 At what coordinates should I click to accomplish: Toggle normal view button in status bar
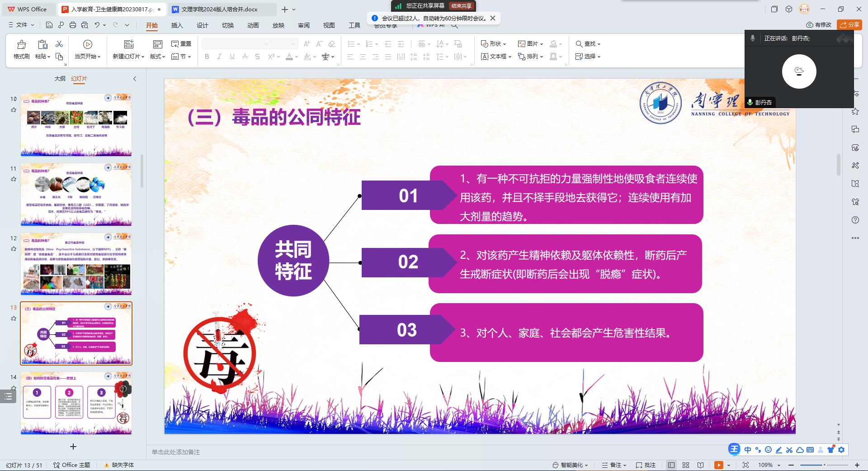coord(671,465)
